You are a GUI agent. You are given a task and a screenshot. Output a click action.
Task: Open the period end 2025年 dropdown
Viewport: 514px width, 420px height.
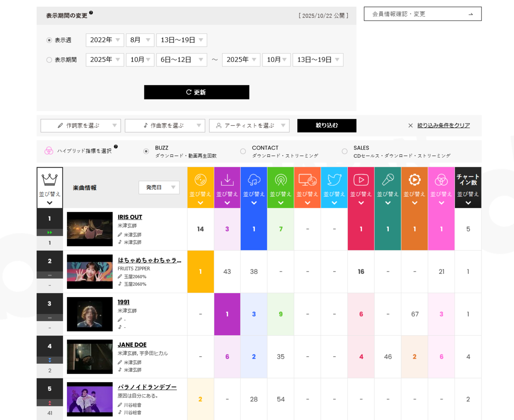pyautogui.click(x=241, y=60)
